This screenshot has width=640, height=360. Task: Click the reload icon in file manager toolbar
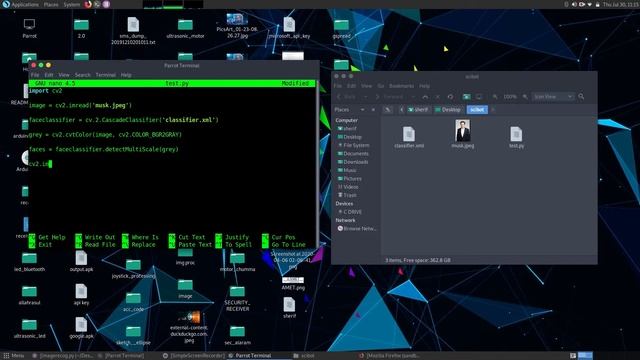[x=450, y=97]
